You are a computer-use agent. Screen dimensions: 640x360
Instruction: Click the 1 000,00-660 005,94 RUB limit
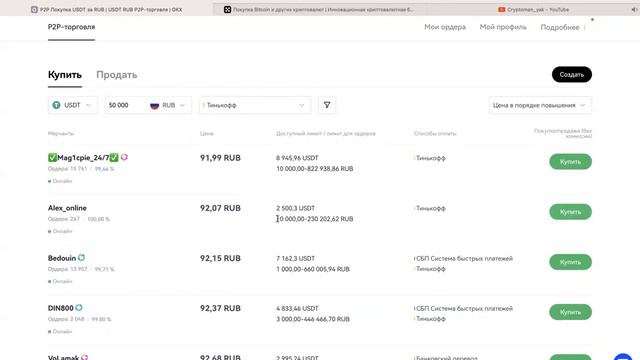pos(313,269)
